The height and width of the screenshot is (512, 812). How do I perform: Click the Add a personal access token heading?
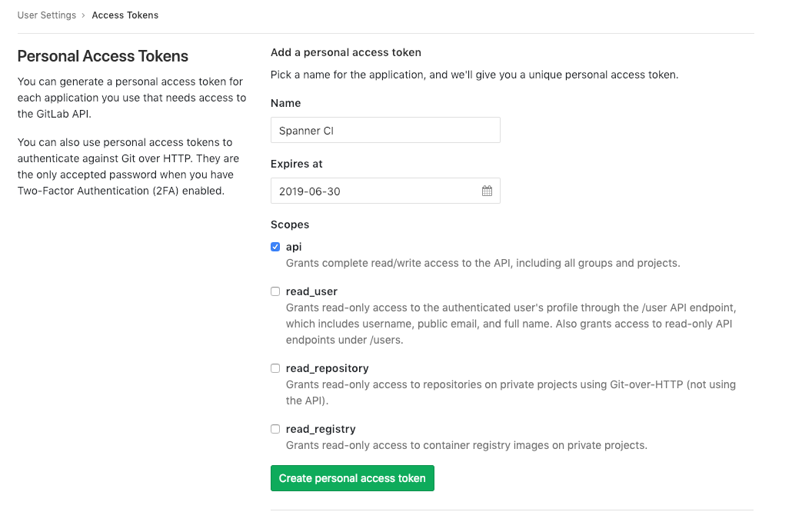point(345,52)
